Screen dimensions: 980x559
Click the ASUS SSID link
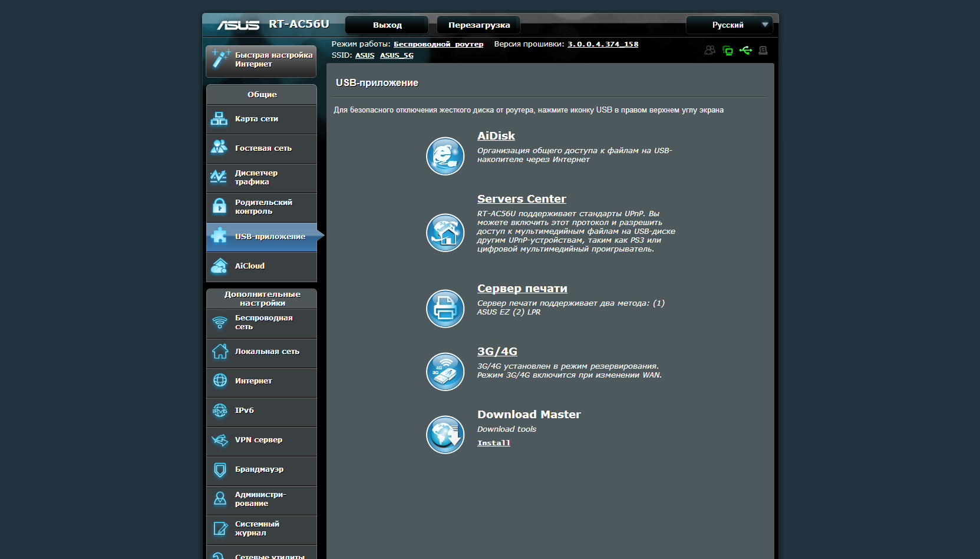pos(365,55)
